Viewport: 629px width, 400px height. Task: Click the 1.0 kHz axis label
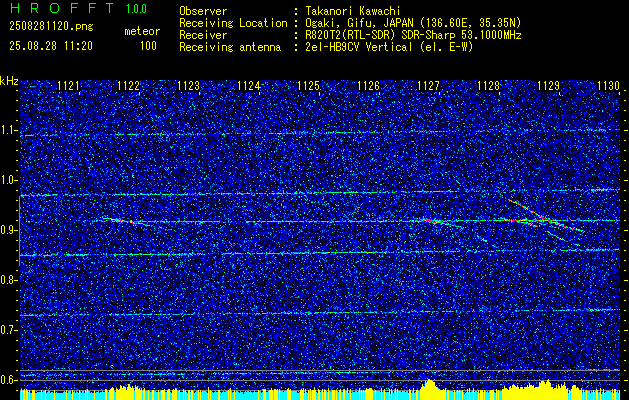point(9,181)
